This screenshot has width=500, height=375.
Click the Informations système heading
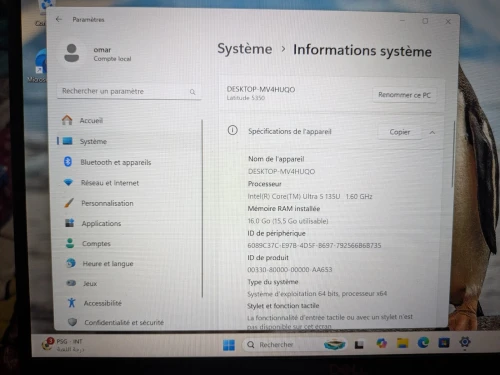point(362,51)
